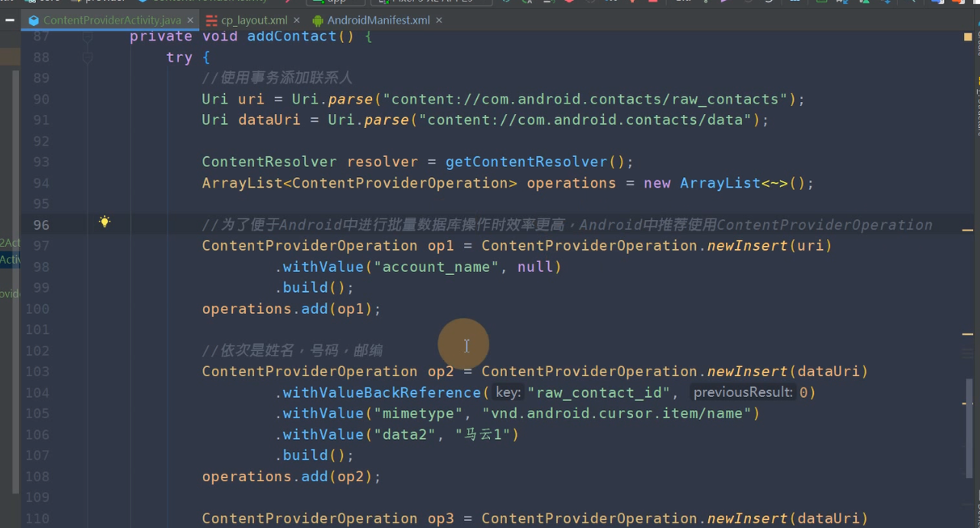Click the try keyword on line 88
The image size is (980, 528).
179,57
